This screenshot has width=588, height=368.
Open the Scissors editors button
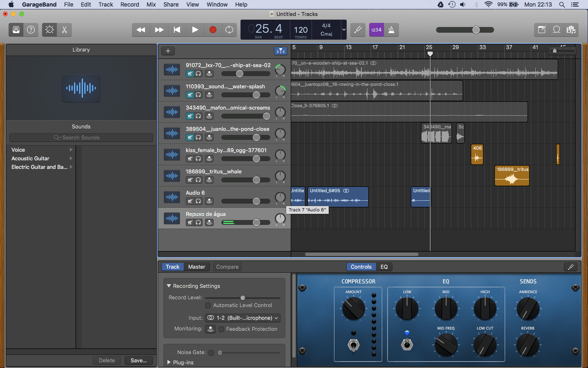point(65,30)
